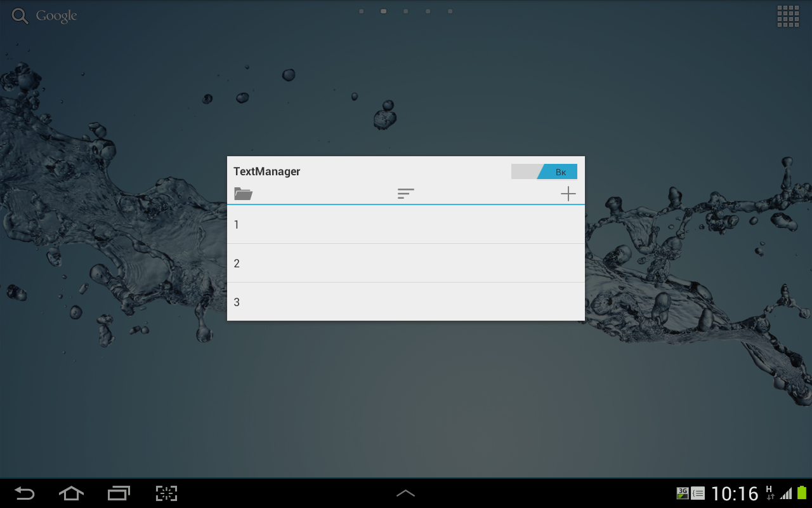Tap the 3G notification icon
Viewport: 812px width, 508px height.
683,493
